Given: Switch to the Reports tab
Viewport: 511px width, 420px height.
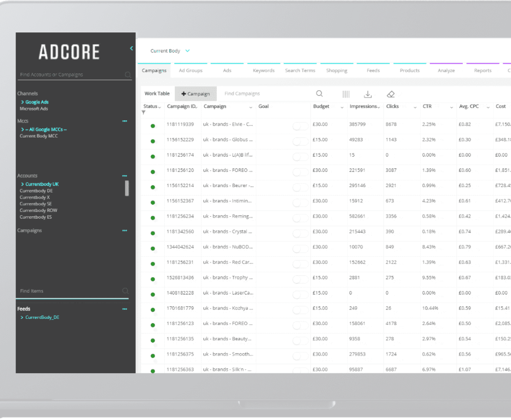Looking at the screenshot, I should coord(483,70).
